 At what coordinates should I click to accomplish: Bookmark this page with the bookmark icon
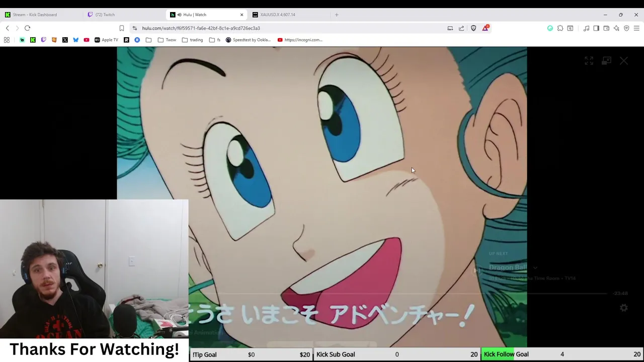click(x=121, y=28)
